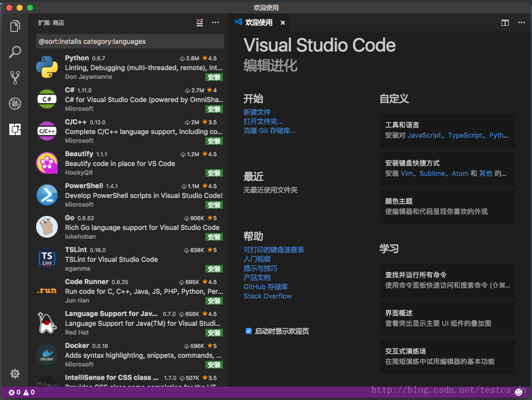Screen dimensions: 532x400
Task: Close the 欢迎使用 tab
Action: (283, 23)
